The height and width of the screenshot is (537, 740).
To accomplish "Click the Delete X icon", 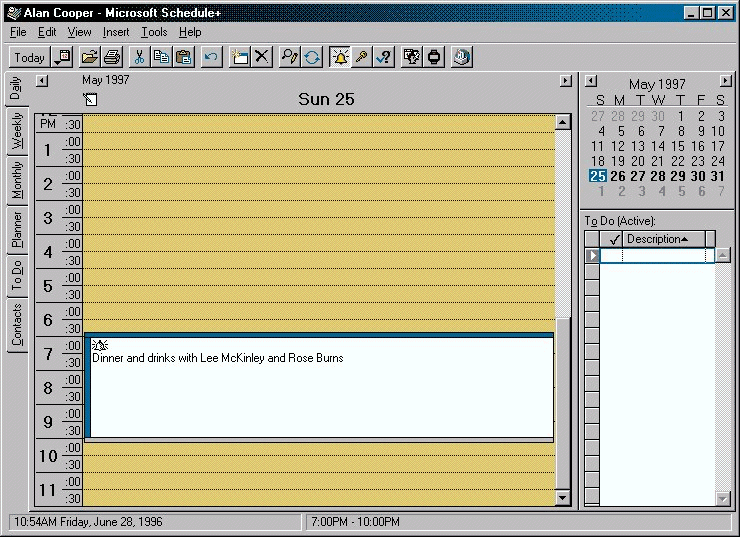I will [262, 57].
